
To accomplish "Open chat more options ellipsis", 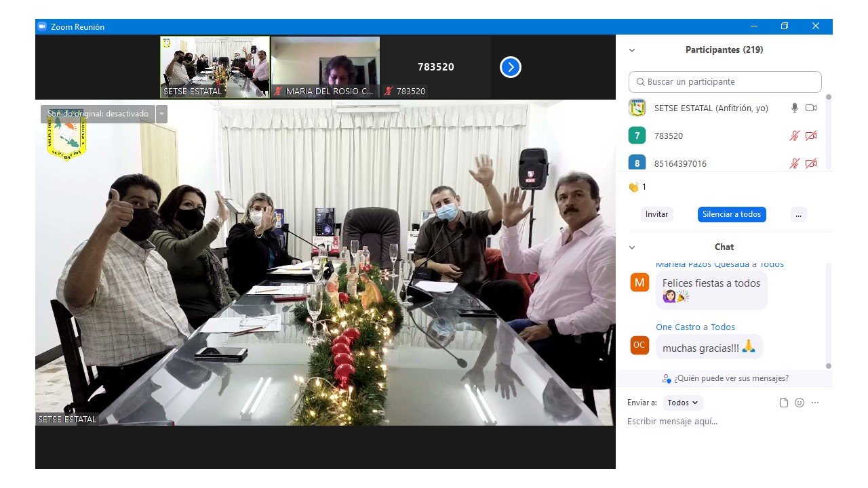I will pos(815,403).
